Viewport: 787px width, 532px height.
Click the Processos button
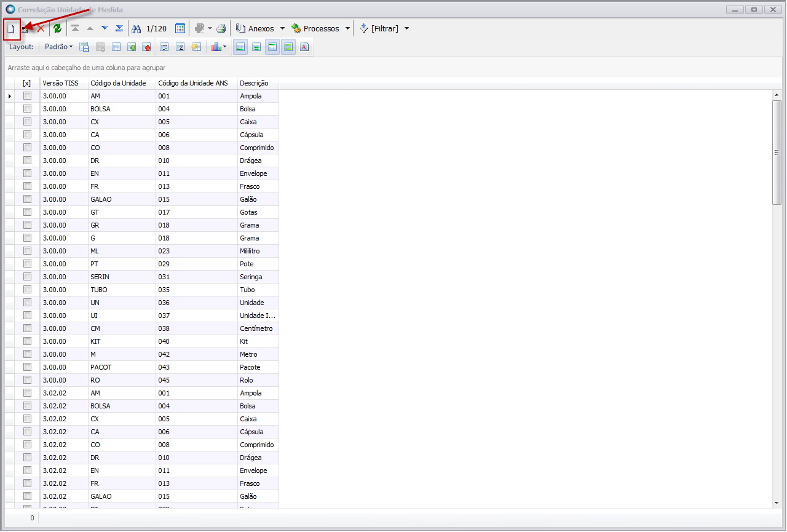315,29
